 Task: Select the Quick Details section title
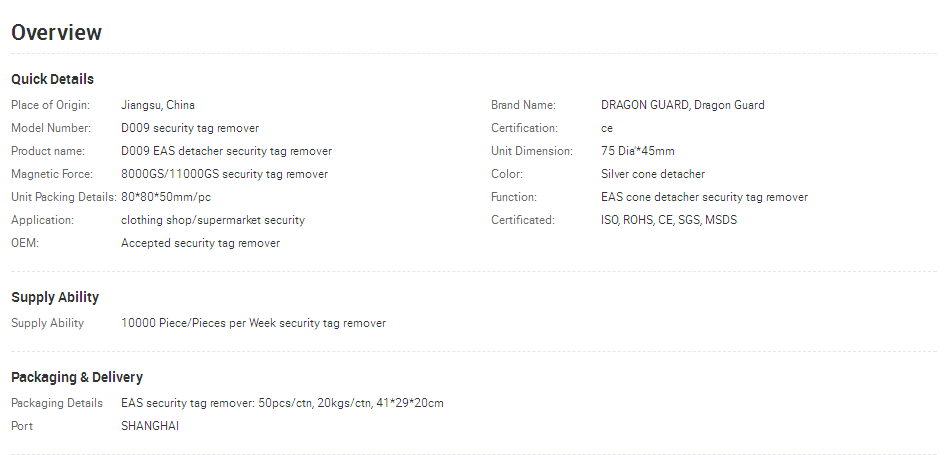click(52, 79)
